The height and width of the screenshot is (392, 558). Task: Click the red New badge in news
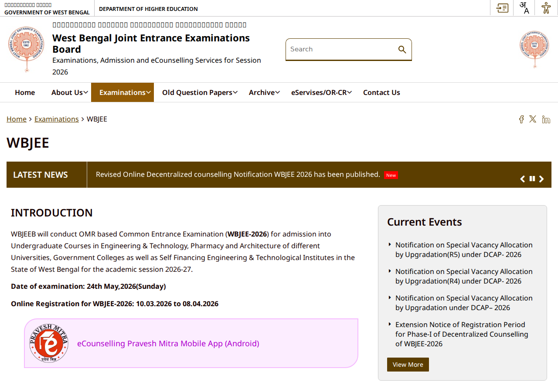(x=391, y=175)
